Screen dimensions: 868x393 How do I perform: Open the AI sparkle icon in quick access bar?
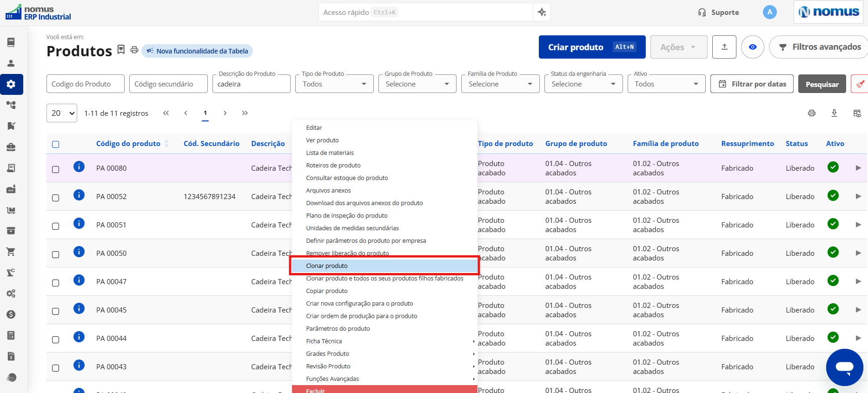(x=542, y=12)
